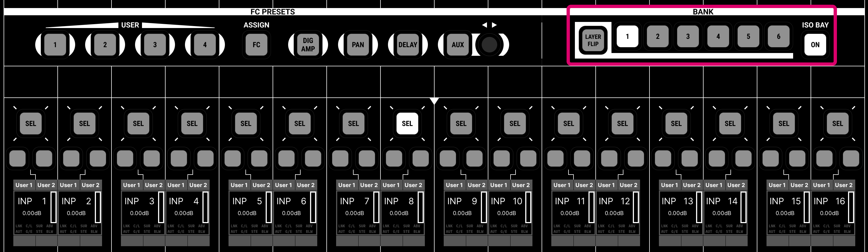Select the SEL button above INP 1
The height and width of the screenshot is (252, 868).
(30, 124)
